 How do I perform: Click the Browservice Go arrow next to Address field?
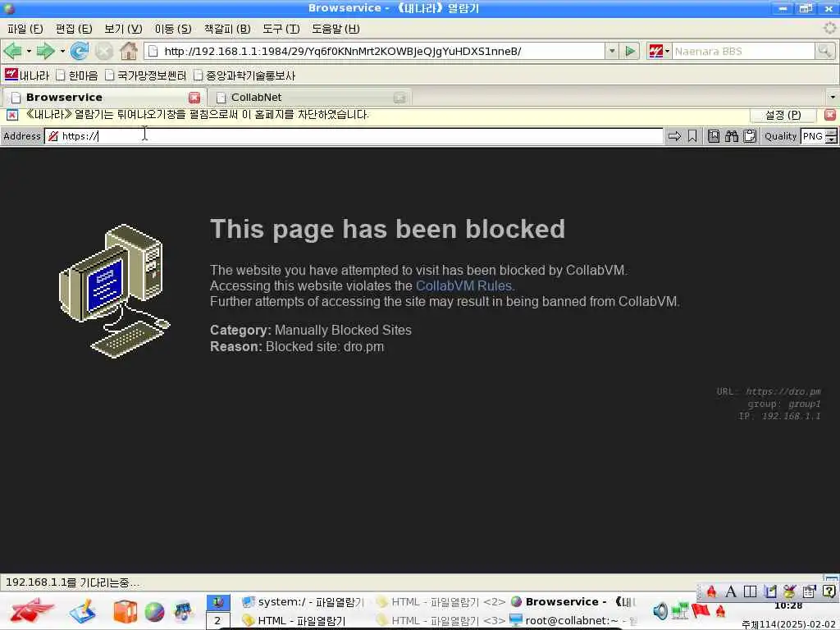coord(674,136)
